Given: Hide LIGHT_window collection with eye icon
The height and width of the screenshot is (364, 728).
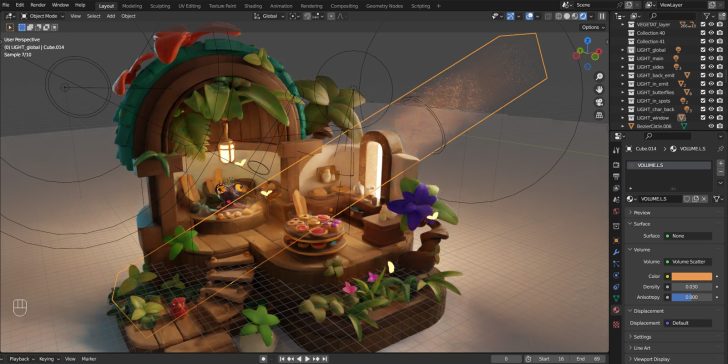Looking at the screenshot, I should click(711, 117).
